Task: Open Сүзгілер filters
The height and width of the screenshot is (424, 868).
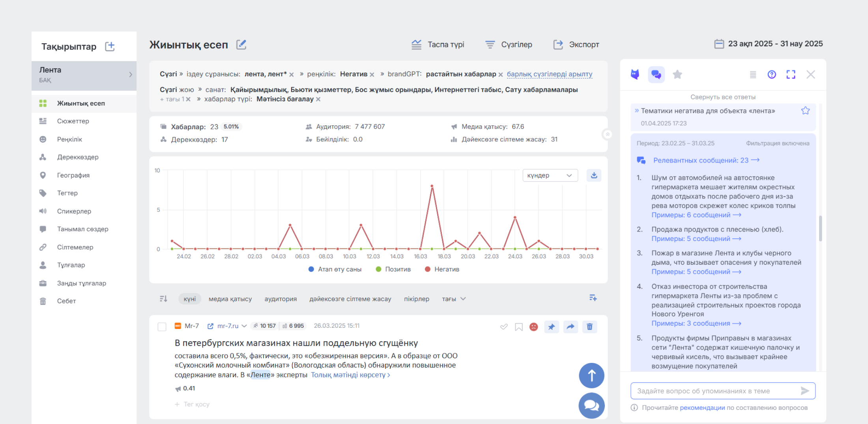Action: [509, 45]
